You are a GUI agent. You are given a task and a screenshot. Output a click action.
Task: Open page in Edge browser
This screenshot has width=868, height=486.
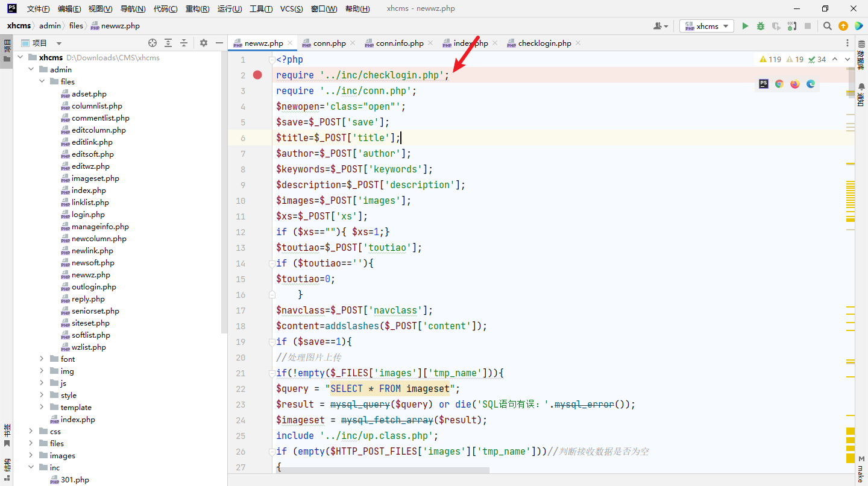pyautogui.click(x=811, y=84)
